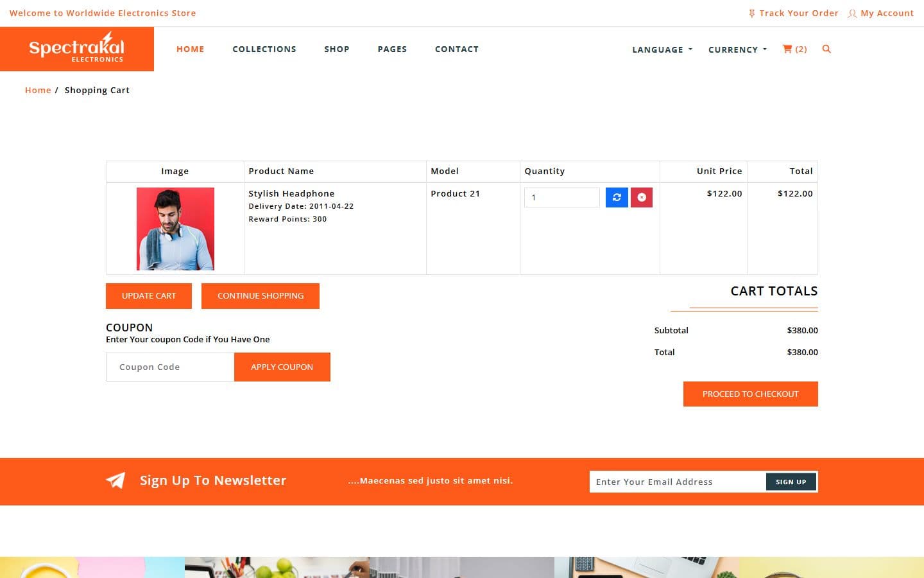Open the Pages menu
The image size is (924, 578).
coord(392,49)
